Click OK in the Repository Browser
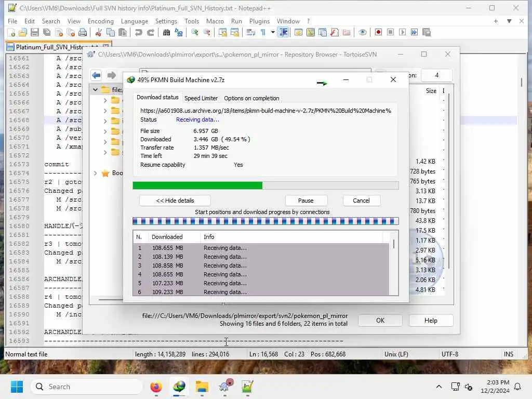Viewport: 532px width, 399px height. click(x=380, y=321)
